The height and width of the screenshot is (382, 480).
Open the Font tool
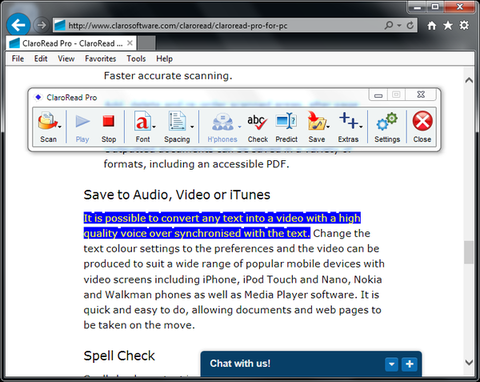[142, 121]
